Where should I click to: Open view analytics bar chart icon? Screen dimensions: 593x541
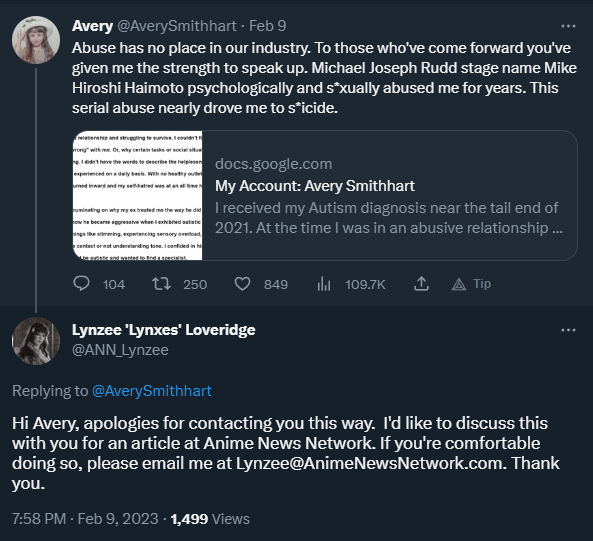point(324,284)
